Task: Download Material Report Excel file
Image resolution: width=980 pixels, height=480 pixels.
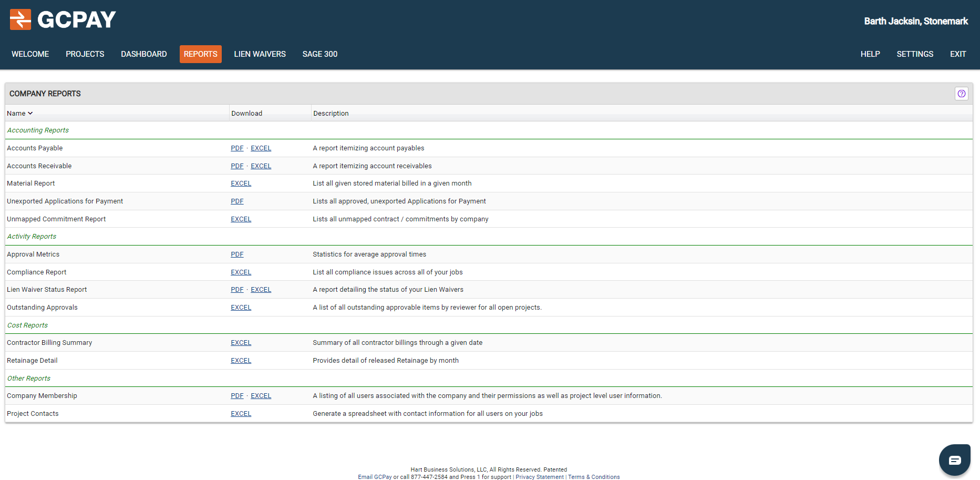Action: point(241,183)
